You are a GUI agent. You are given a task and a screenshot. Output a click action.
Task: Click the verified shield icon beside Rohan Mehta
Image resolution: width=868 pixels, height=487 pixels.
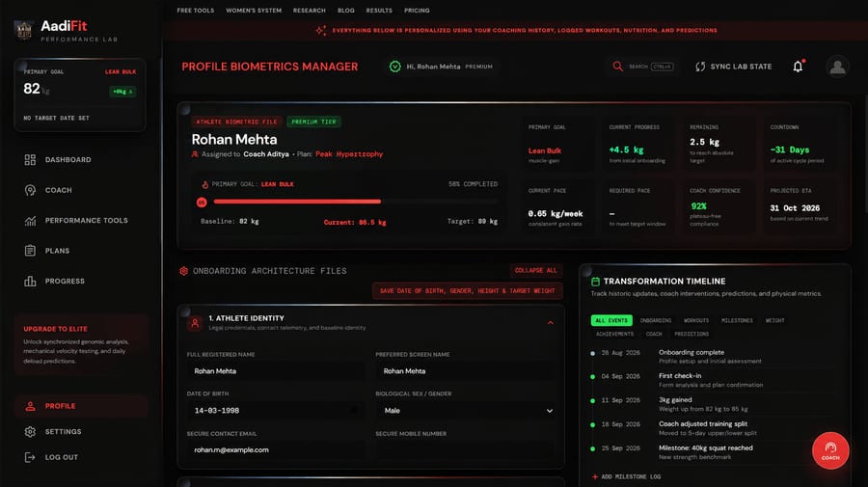[x=394, y=67]
